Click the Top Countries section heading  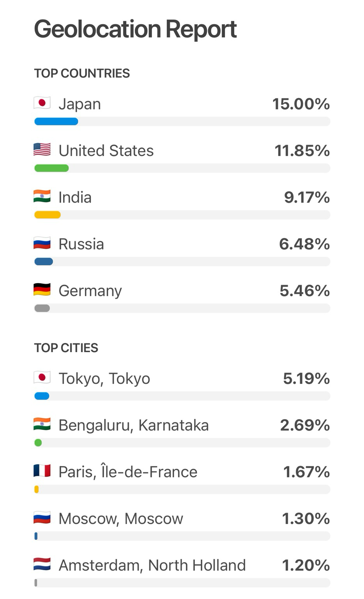(82, 73)
